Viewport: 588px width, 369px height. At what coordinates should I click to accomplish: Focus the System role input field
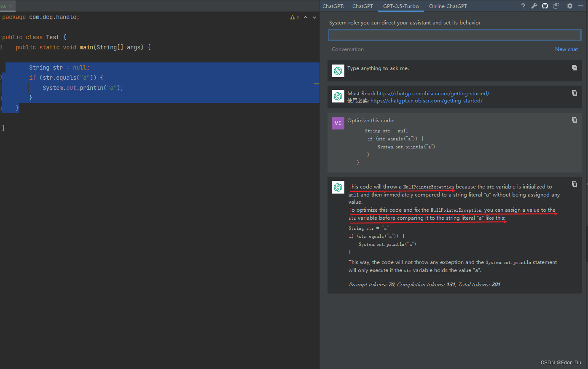click(x=455, y=35)
